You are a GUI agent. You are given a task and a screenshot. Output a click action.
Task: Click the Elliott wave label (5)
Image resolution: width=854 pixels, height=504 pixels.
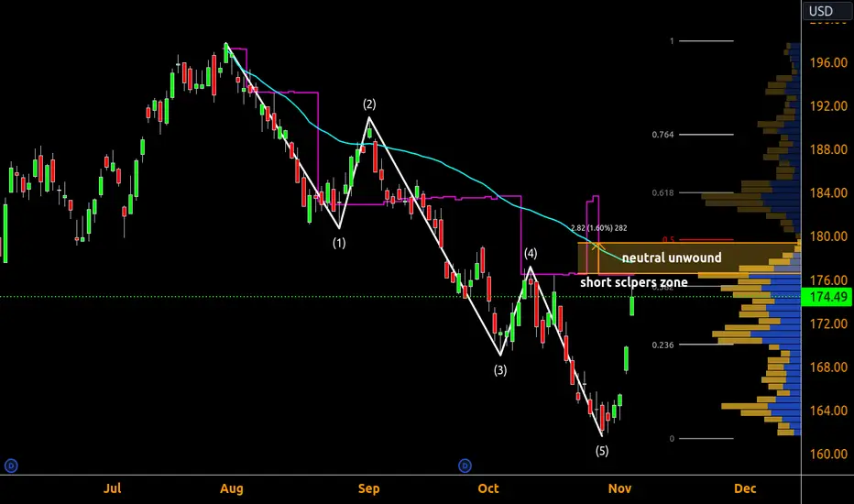[602, 451]
